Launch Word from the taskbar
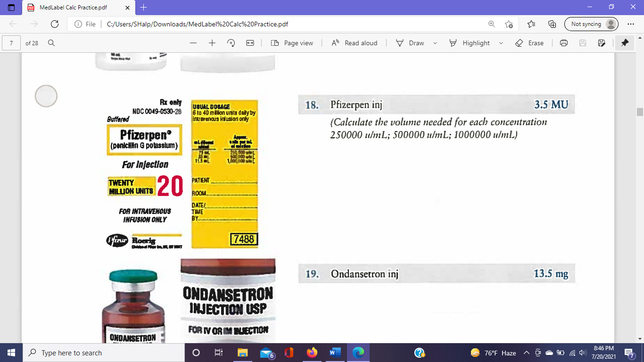 (x=336, y=352)
